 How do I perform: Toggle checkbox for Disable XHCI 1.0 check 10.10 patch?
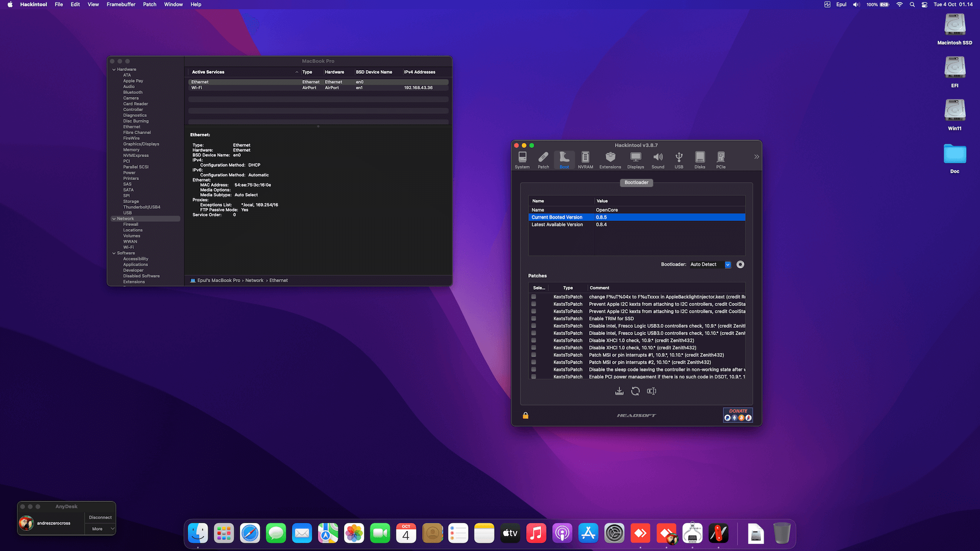533,347
